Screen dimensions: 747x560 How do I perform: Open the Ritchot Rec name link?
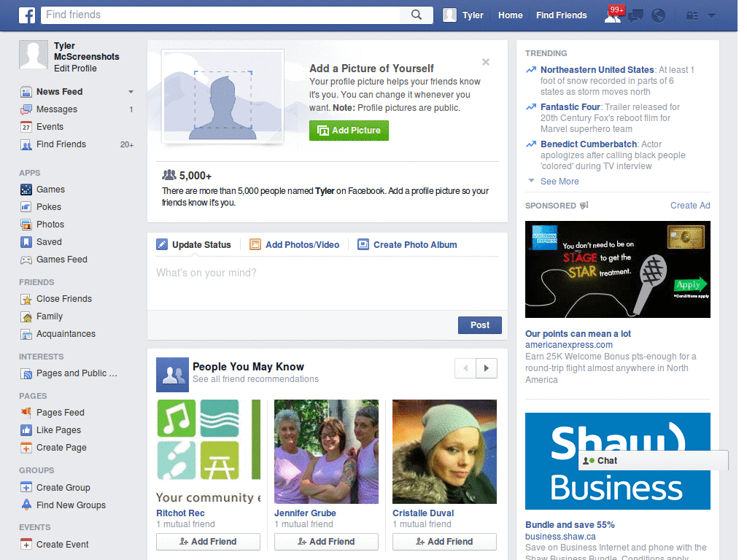[181, 513]
